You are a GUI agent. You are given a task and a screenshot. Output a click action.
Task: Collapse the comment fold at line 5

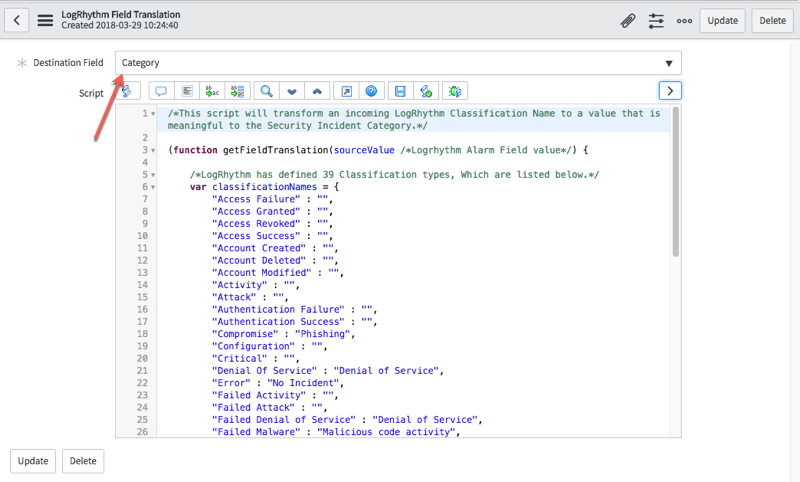click(153, 175)
